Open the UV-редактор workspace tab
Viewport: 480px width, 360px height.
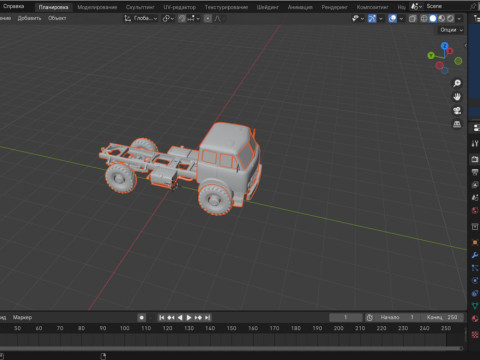point(179,7)
